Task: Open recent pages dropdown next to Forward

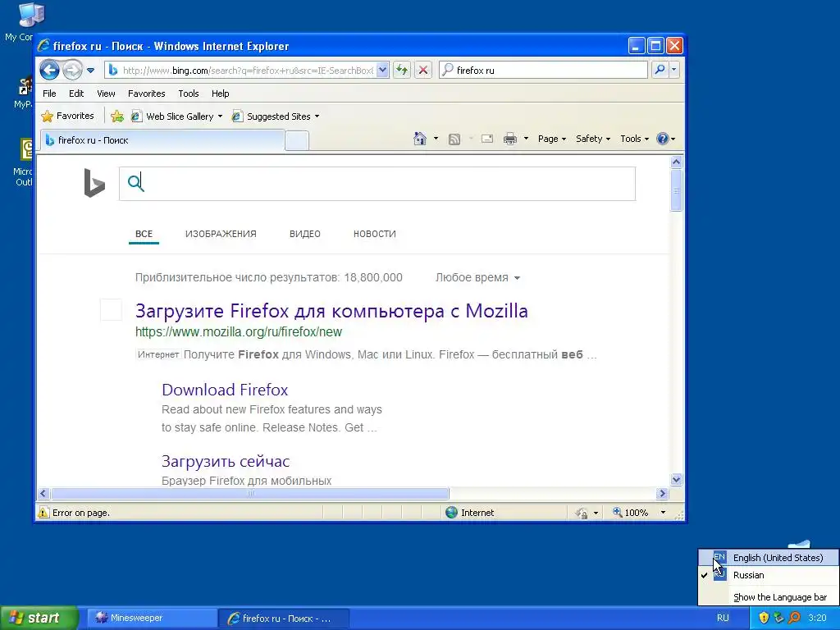Action: (x=90, y=71)
